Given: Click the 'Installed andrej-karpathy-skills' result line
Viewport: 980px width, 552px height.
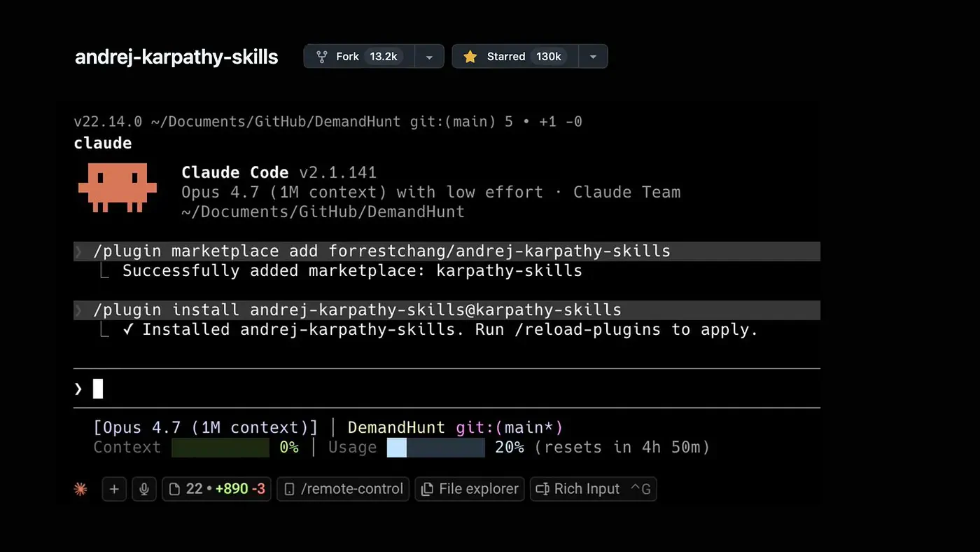Looking at the screenshot, I should tap(441, 329).
